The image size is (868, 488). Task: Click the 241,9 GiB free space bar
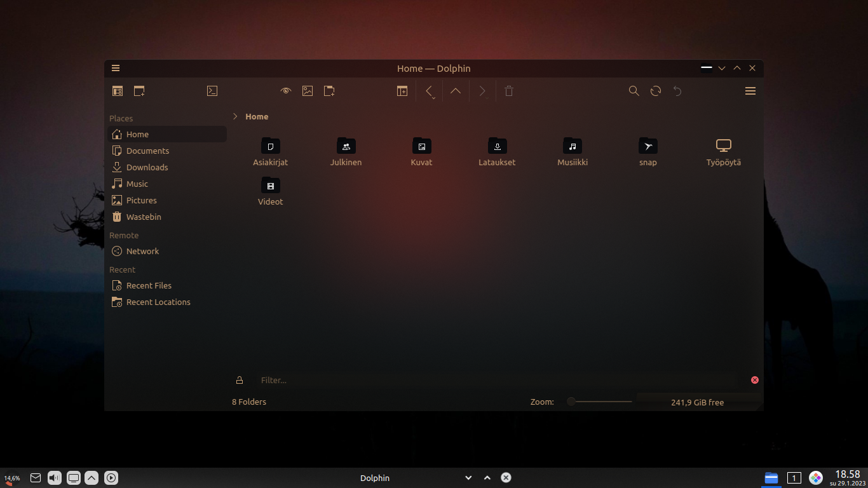698,402
